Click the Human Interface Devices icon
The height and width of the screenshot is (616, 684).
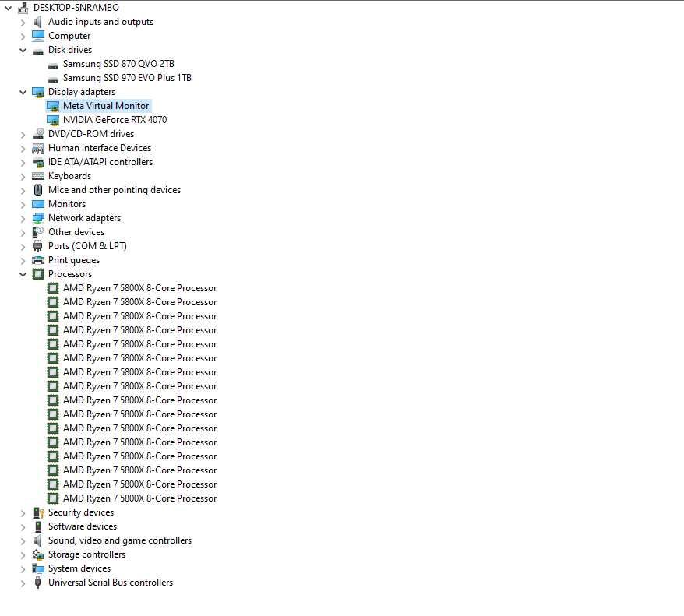38,149
